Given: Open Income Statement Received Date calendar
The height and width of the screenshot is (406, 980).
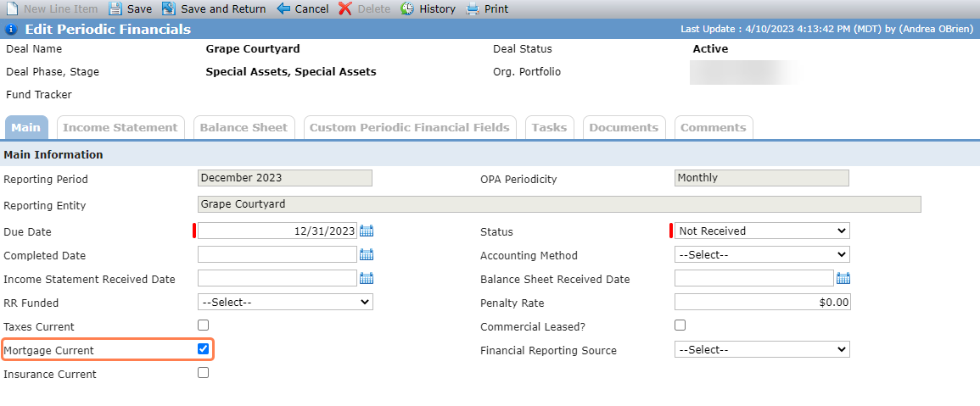Looking at the screenshot, I should click(x=367, y=279).
